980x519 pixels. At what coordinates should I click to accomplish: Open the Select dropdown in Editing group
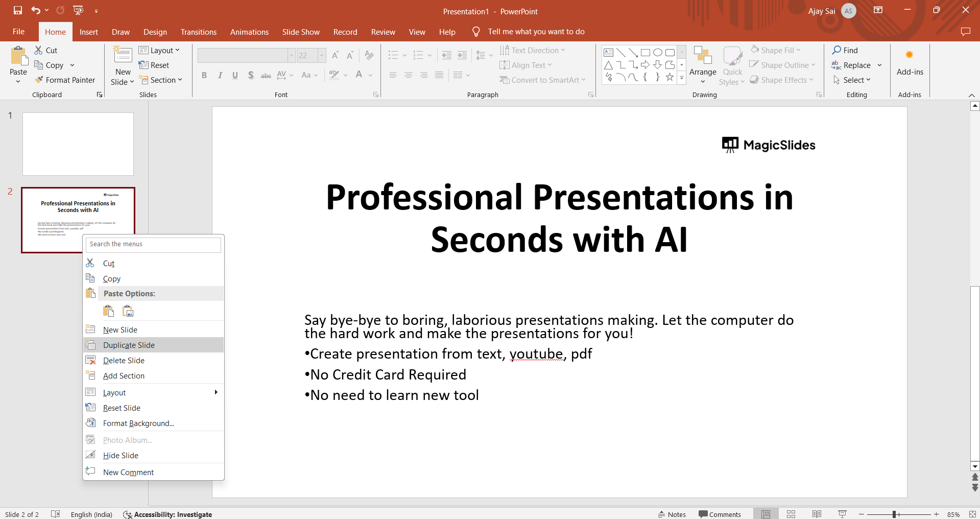[852, 80]
